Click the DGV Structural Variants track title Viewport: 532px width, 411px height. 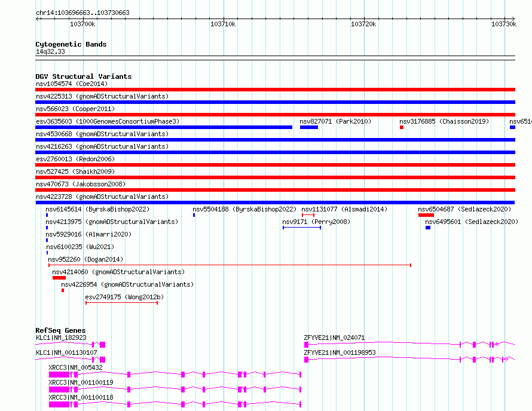coord(84,76)
